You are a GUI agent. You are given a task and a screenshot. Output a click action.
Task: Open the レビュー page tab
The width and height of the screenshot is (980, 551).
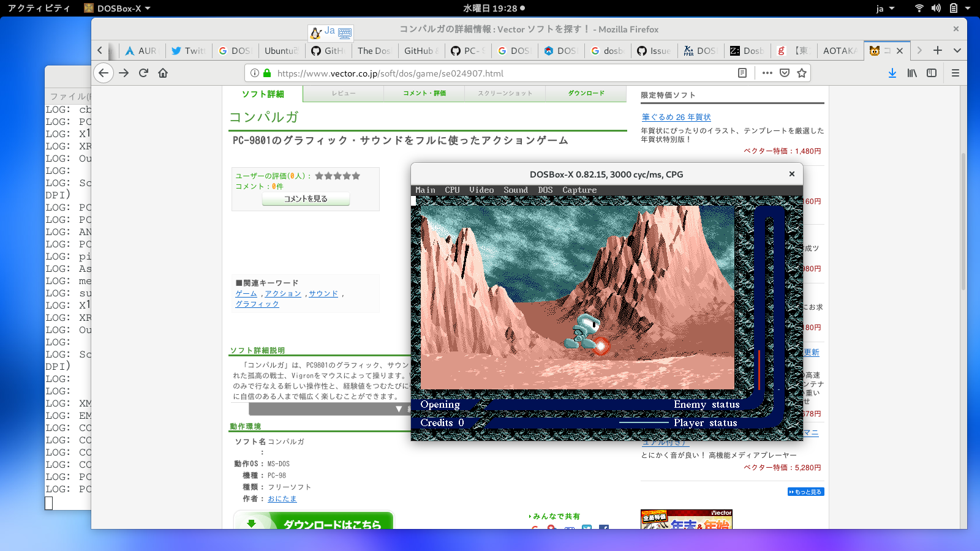[x=344, y=93]
